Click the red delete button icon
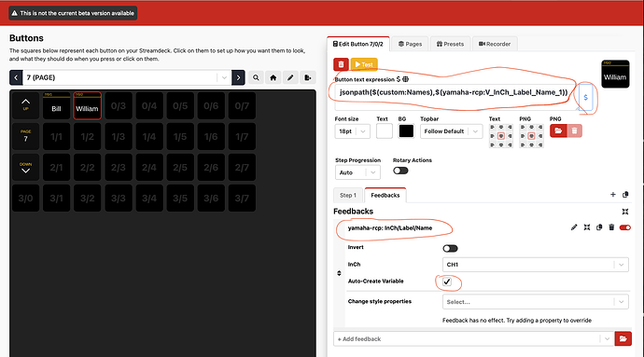The height and width of the screenshot is (357, 644). coord(341,64)
